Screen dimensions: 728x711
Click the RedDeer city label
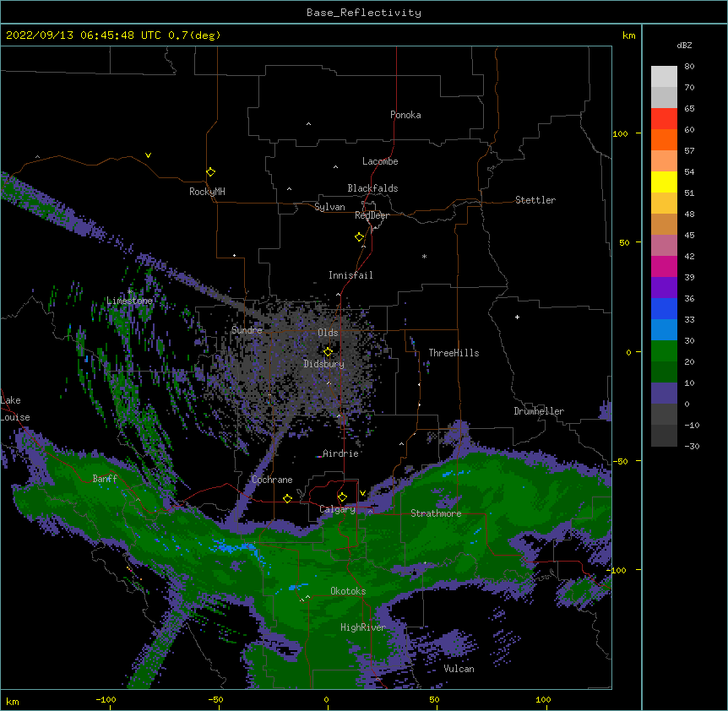click(x=372, y=215)
